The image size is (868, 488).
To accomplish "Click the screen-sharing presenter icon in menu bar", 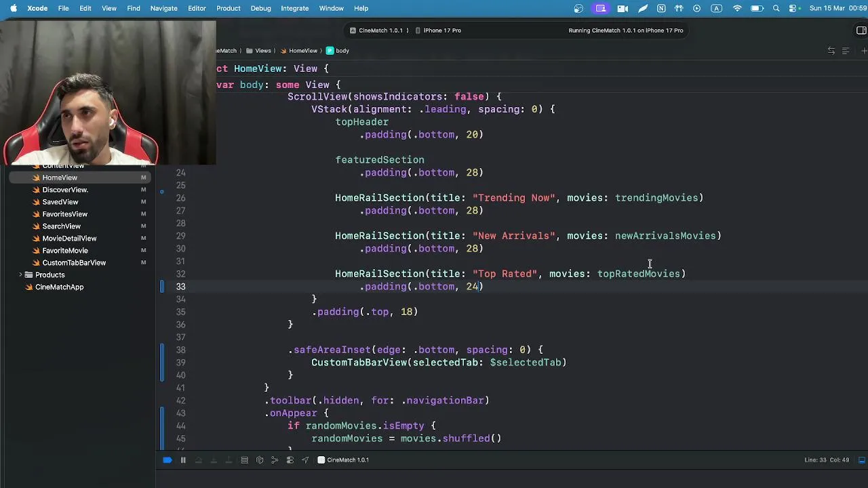I will click(x=601, y=8).
